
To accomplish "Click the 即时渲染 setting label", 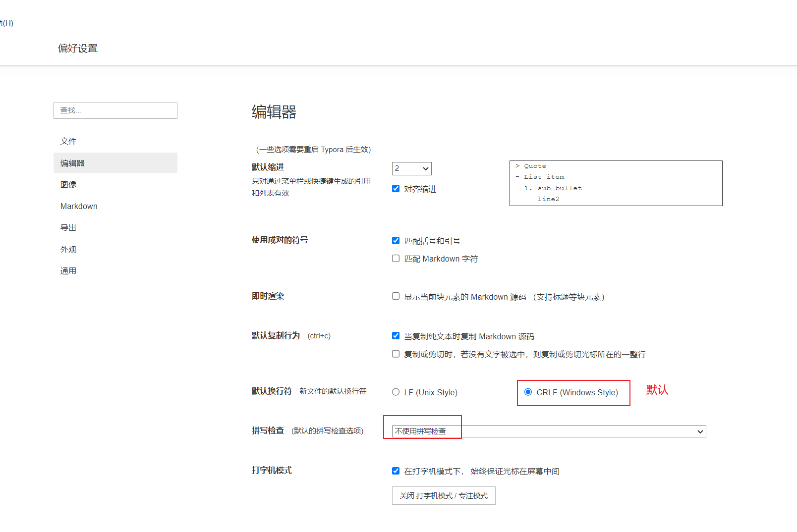I will 268,296.
